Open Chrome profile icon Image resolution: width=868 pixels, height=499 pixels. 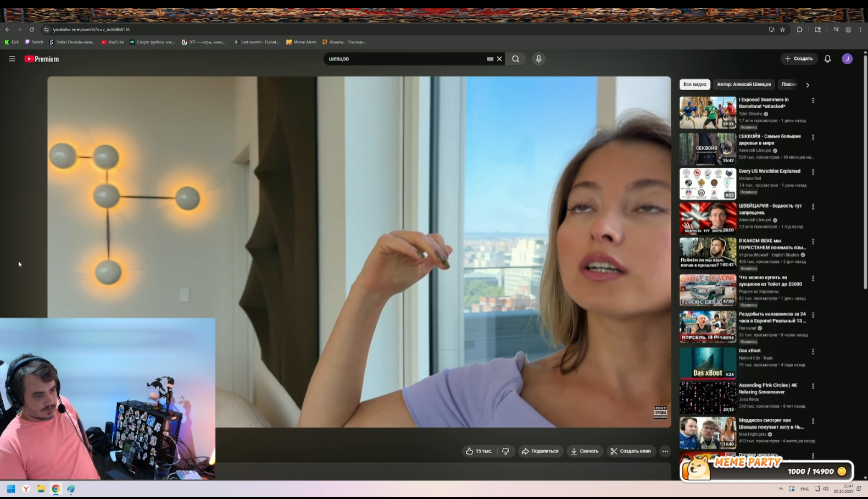click(x=848, y=30)
